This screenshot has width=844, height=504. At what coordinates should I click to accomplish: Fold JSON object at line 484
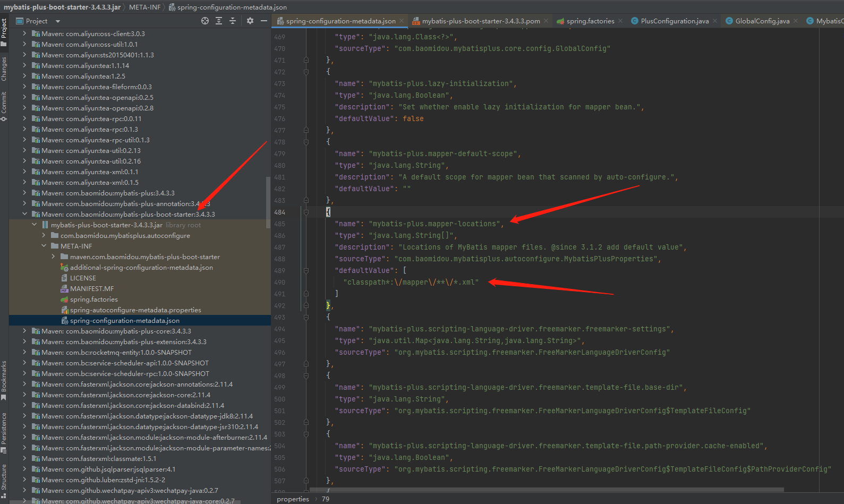[x=306, y=212]
